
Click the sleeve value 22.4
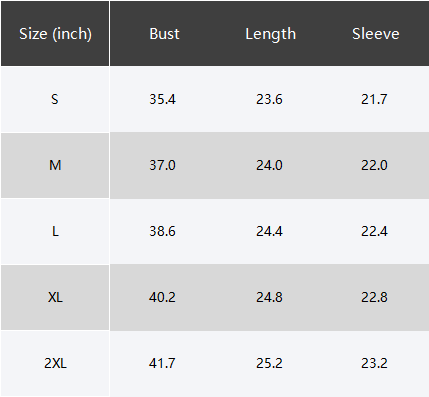[374, 231]
